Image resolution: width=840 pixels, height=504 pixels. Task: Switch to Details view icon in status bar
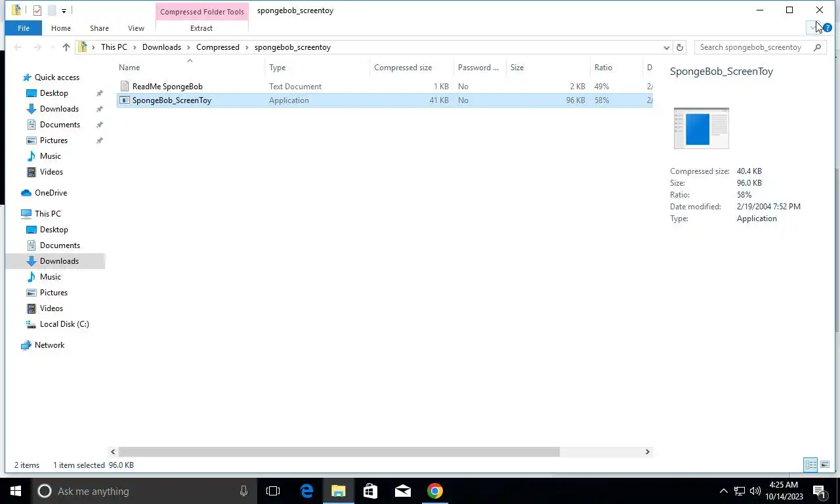point(810,465)
